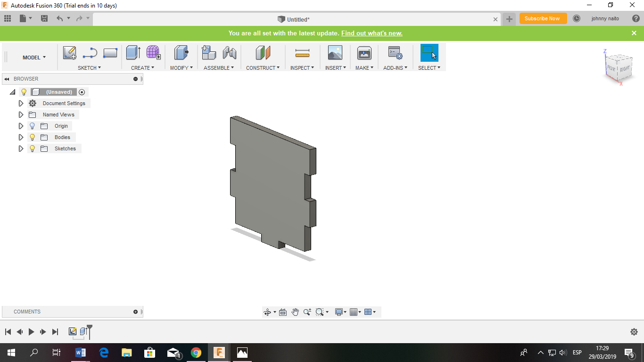644x362 pixels.
Task: Expand the Named Views node
Action: point(21,115)
